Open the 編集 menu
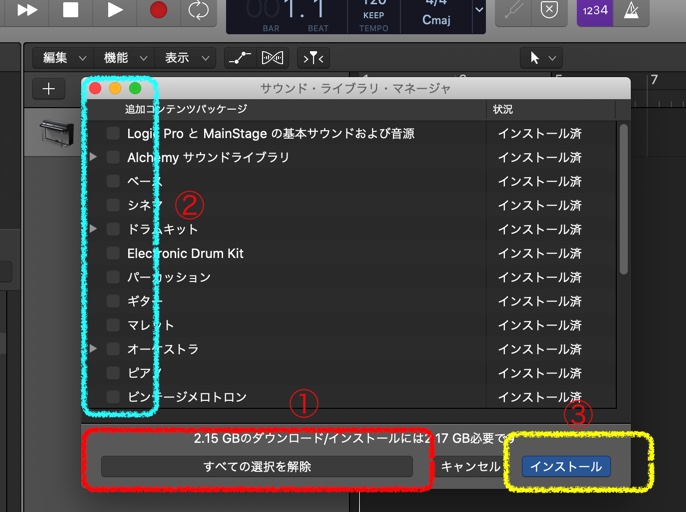This screenshot has width=686, height=512. click(x=64, y=58)
